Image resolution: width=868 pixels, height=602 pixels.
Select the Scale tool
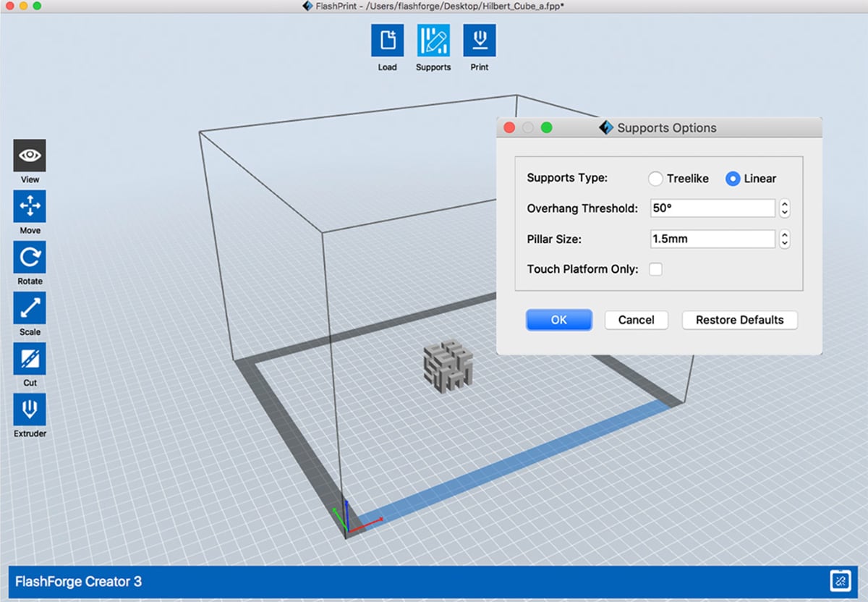30,308
